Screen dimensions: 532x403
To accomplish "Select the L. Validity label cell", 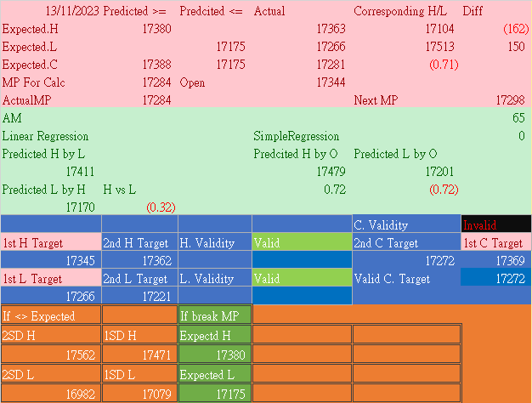I will point(214,279).
